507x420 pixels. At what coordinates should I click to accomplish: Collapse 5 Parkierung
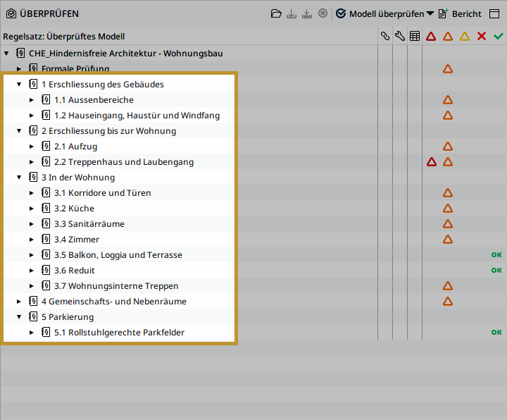pos(19,317)
